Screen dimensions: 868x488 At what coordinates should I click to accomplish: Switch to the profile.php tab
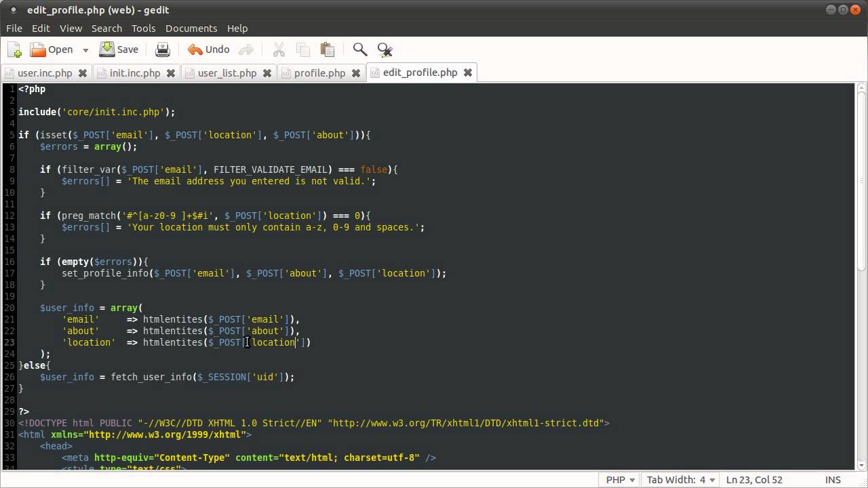point(319,73)
